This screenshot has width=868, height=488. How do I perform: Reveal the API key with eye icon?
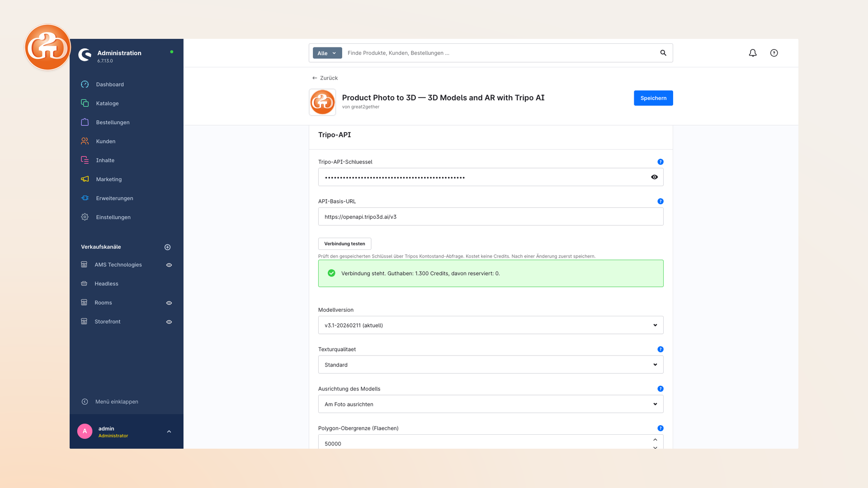click(654, 177)
